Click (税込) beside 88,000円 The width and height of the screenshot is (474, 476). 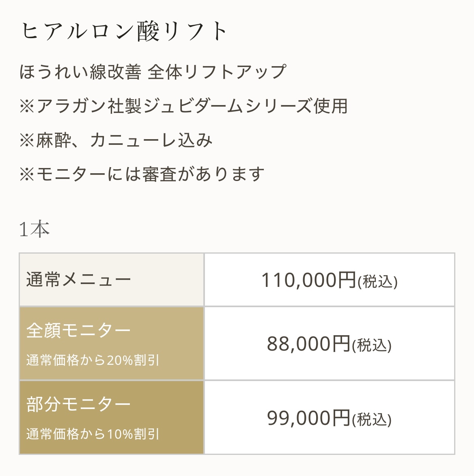(371, 345)
